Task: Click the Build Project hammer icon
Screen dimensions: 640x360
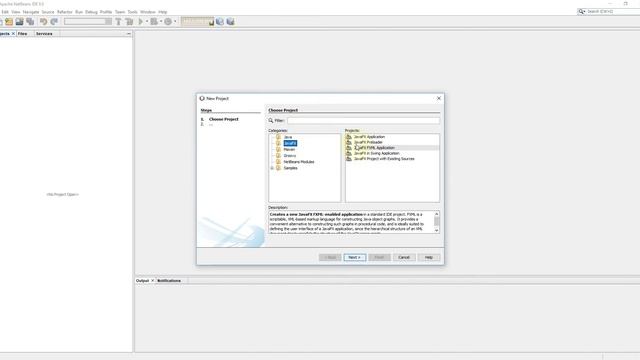Action: coord(118,22)
